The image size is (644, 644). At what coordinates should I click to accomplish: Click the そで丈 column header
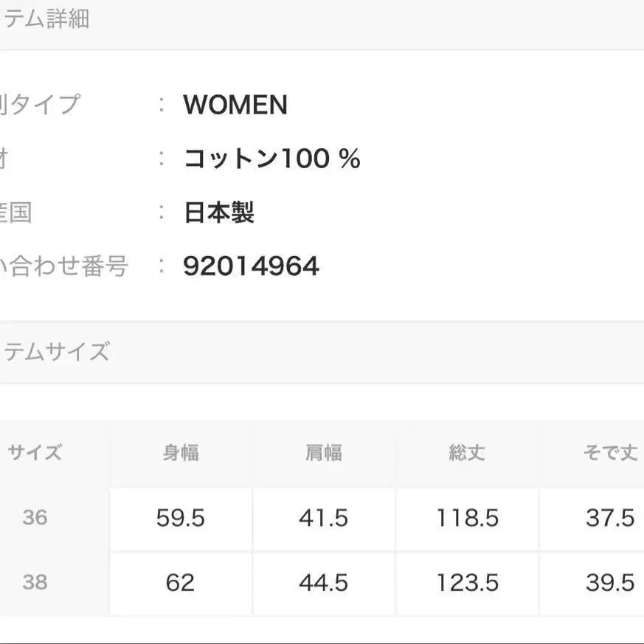610,453
